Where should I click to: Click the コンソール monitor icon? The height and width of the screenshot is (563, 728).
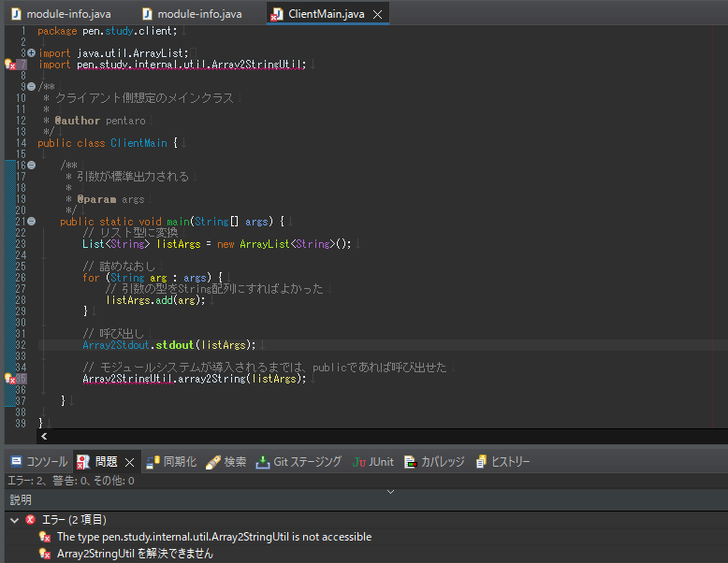[16, 462]
